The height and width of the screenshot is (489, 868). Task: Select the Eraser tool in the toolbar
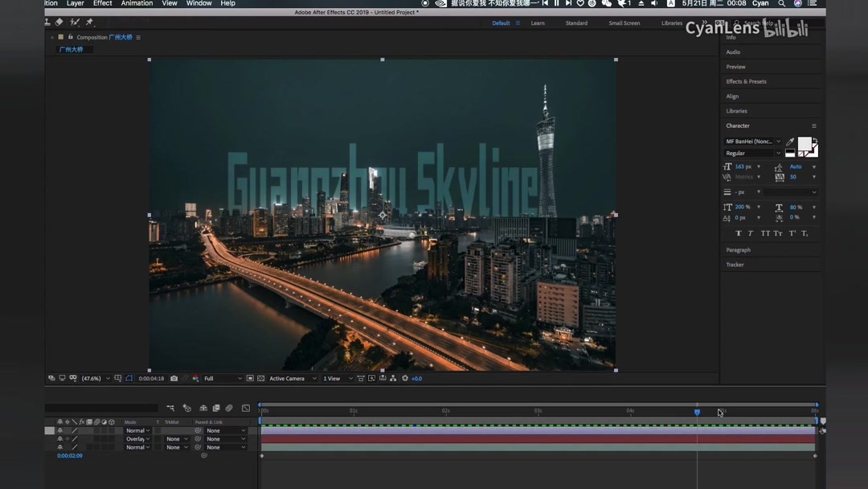pos(58,22)
